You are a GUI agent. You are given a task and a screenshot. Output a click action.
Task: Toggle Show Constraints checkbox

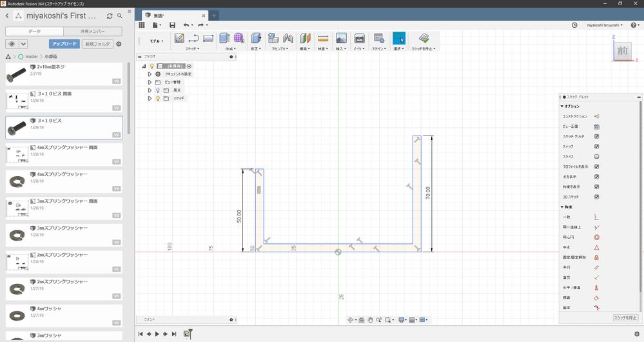[597, 186]
